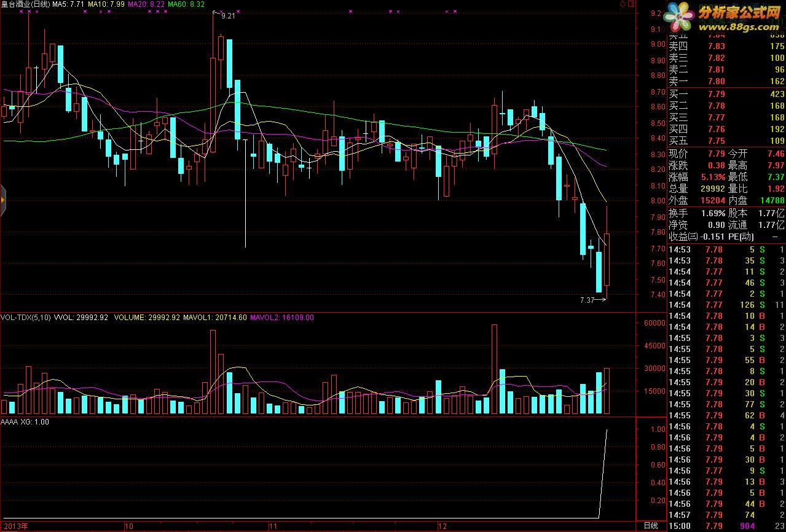Select the 买三 7.77 bid row

click(x=726, y=117)
